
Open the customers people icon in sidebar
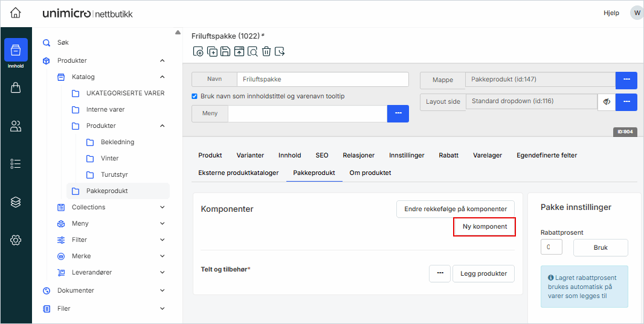[16, 126]
